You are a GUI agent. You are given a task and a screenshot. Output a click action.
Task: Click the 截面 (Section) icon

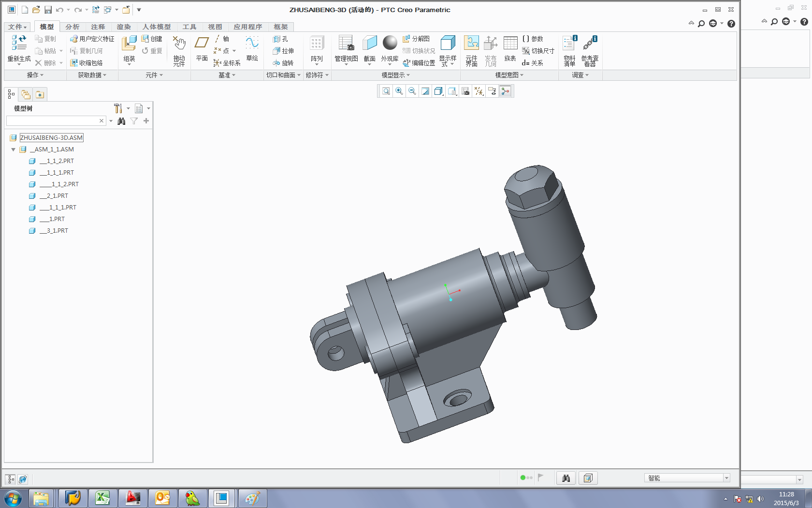coord(370,44)
